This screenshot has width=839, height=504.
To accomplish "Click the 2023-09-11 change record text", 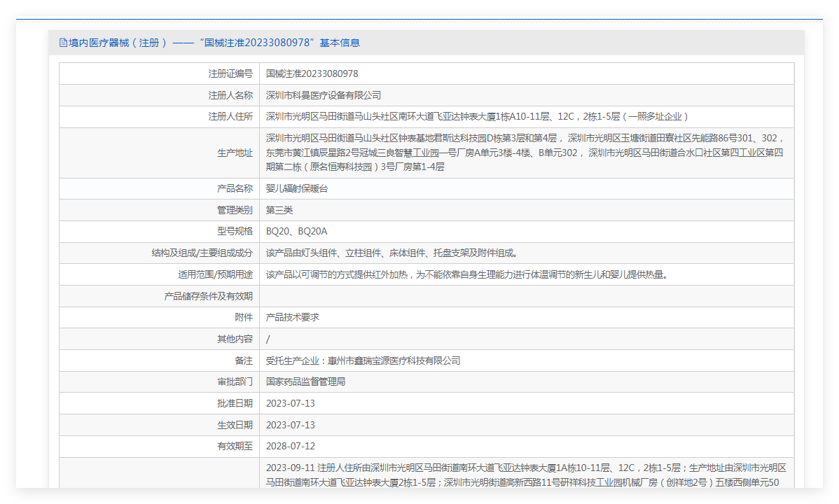I will [525, 474].
